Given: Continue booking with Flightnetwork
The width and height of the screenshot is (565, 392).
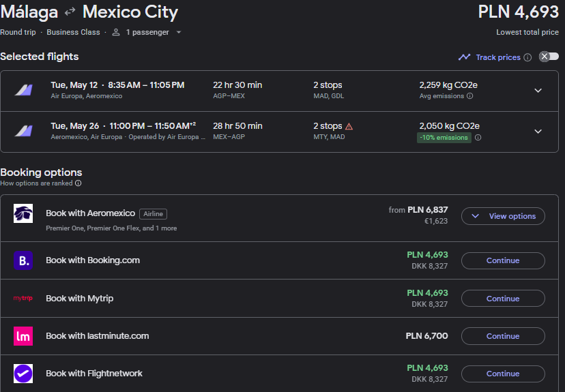Looking at the screenshot, I should tap(503, 374).
